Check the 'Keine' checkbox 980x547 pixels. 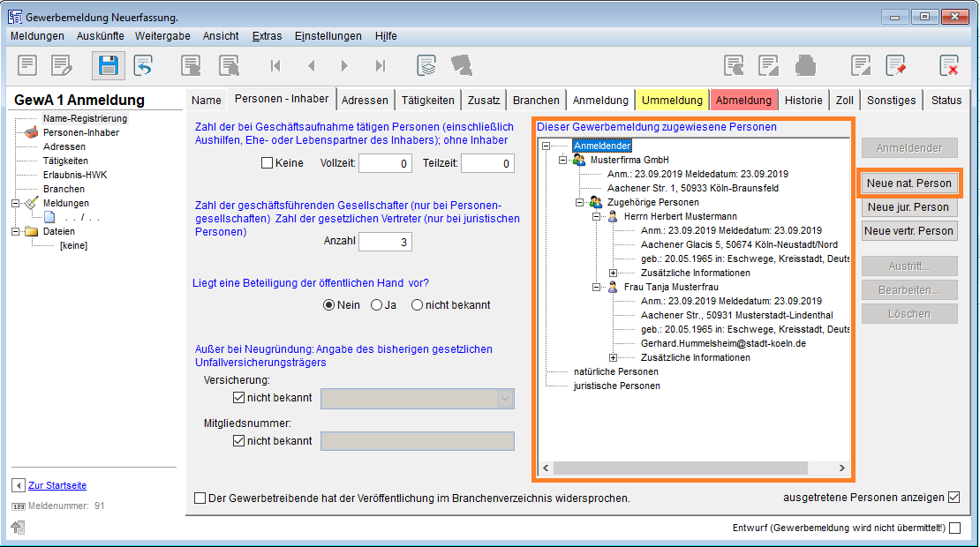[267, 163]
